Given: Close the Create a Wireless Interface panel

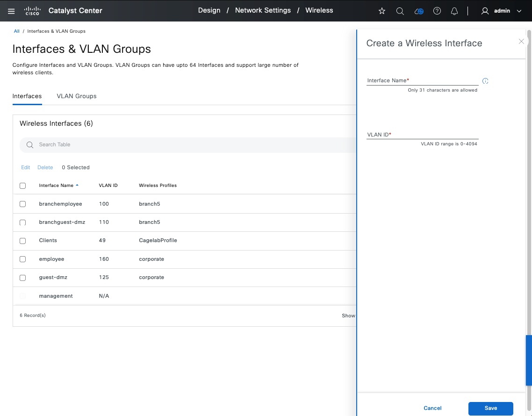Looking at the screenshot, I should (x=522, y=42).
